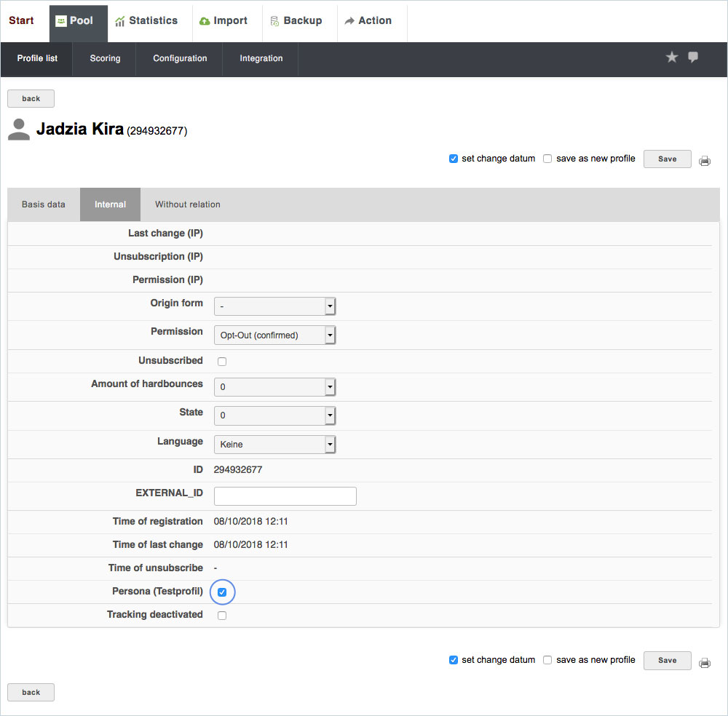
Task: Click the star favorites icon
Action: point(671,57)
